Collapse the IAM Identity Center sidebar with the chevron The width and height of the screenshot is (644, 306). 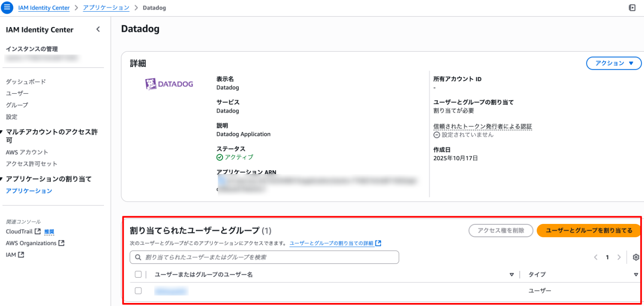98,29
